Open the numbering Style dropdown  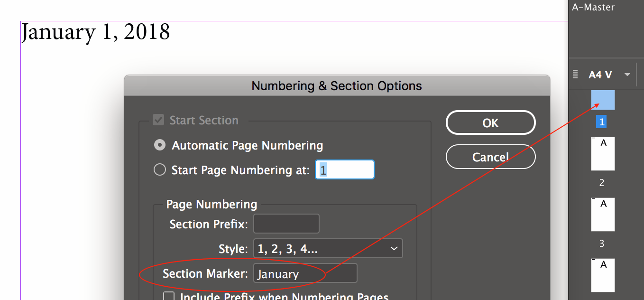[328, 248]
